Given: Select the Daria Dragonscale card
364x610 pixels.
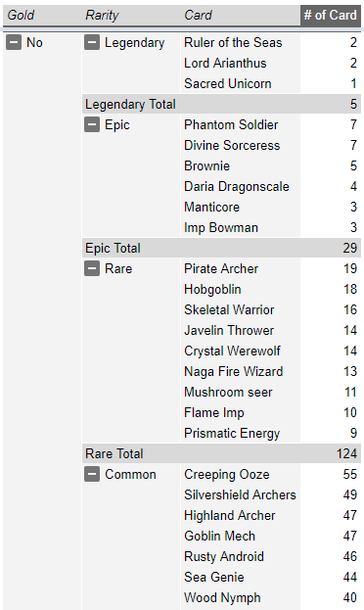Looking at the screenshot, I should pos(237,186).
